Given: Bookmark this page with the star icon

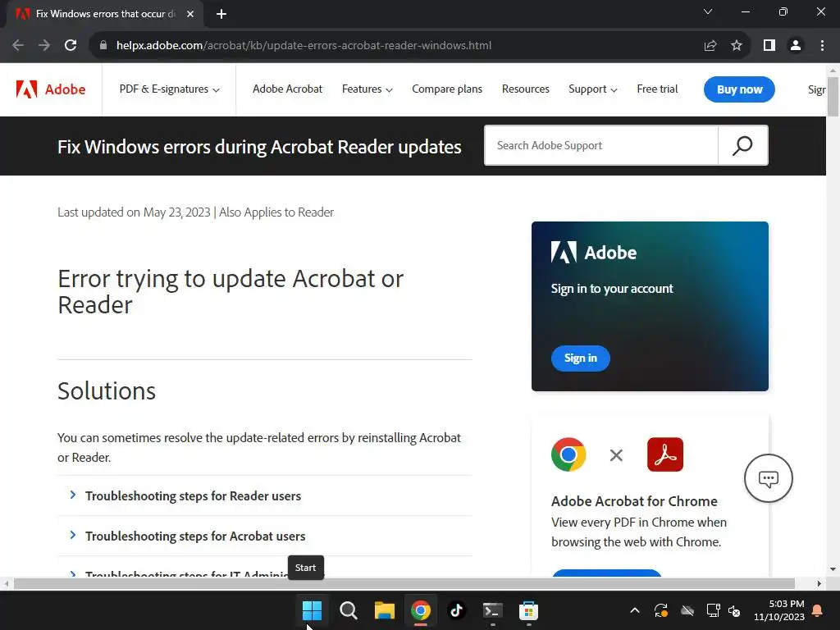Looking at the screenshot, I should point(737,46).
